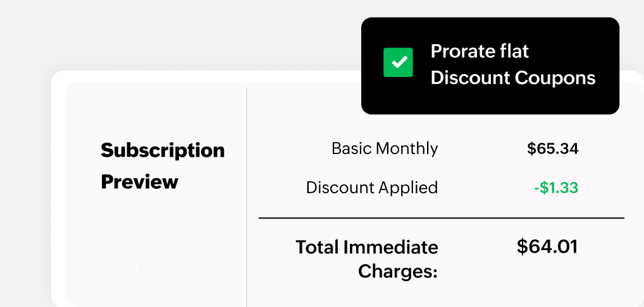Click the word "Subscription" in the heading
The image size is (644, 307).
coord(163,150)
